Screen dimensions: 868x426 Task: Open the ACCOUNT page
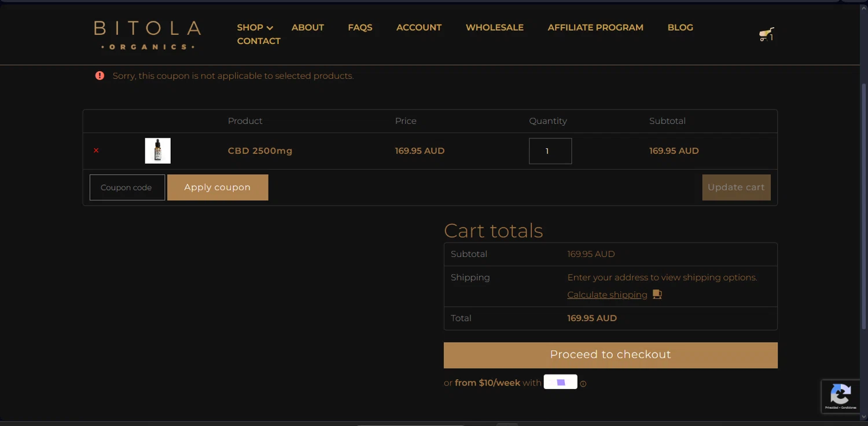click(x=418, y=27)
